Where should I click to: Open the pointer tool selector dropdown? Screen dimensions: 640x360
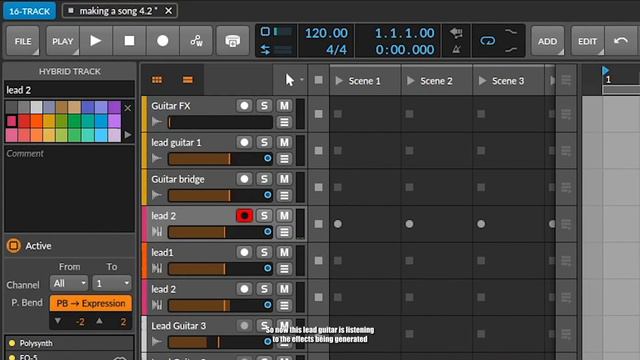click(302, 80)
